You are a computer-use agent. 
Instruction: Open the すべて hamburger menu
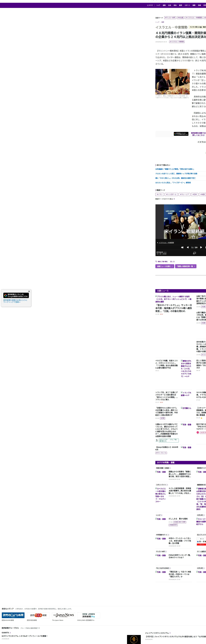click(x=150, y=5)
